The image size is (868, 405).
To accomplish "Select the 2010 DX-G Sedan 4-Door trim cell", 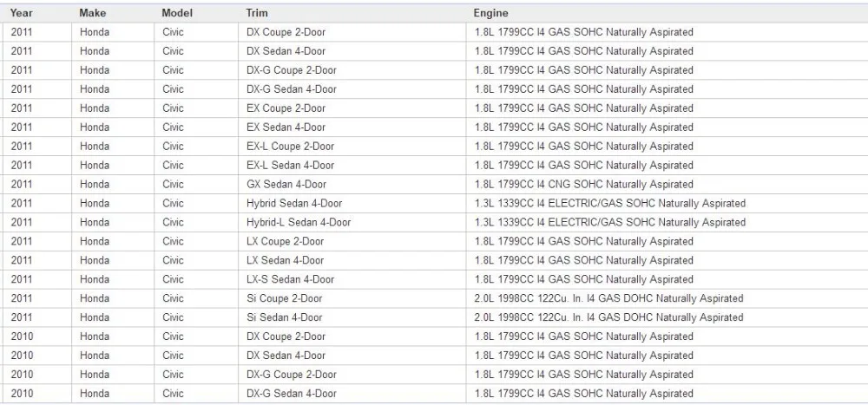I will point(352,394).
